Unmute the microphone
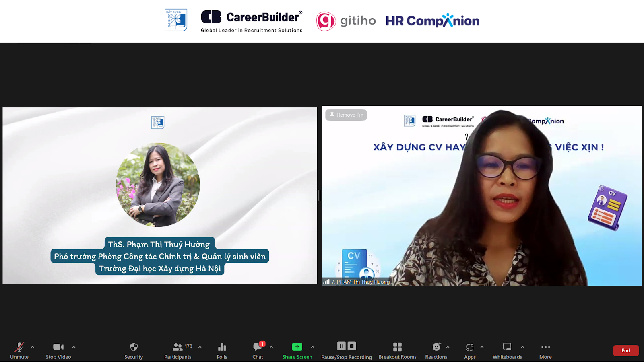The width and height of the screenshot is (644, 362). point(19,351)
